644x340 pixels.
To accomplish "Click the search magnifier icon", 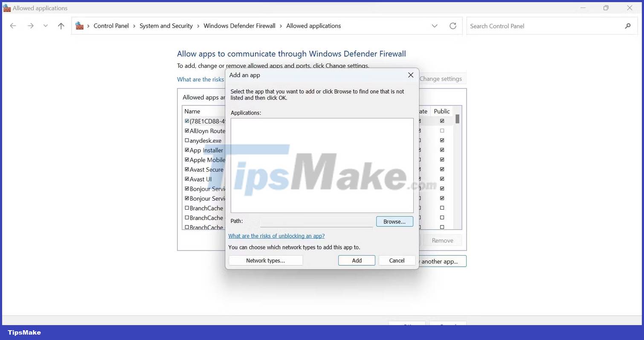I will (x=627, y=26).
